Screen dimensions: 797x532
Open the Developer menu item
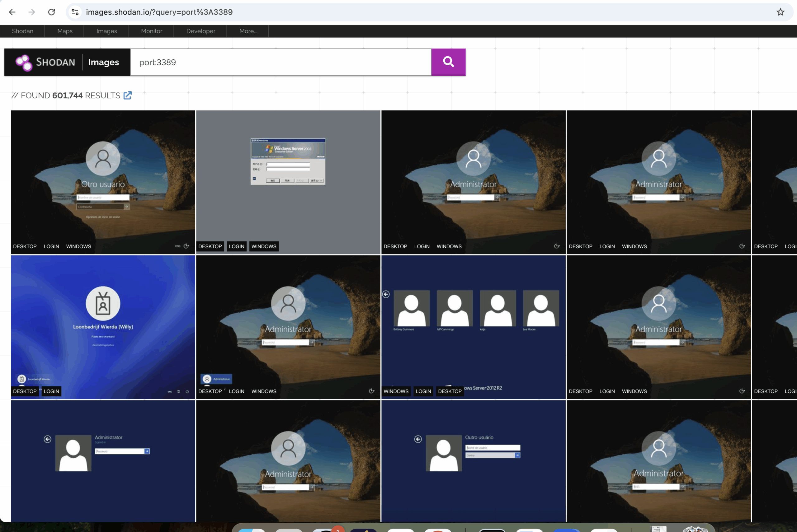click(x=200, y=31)
